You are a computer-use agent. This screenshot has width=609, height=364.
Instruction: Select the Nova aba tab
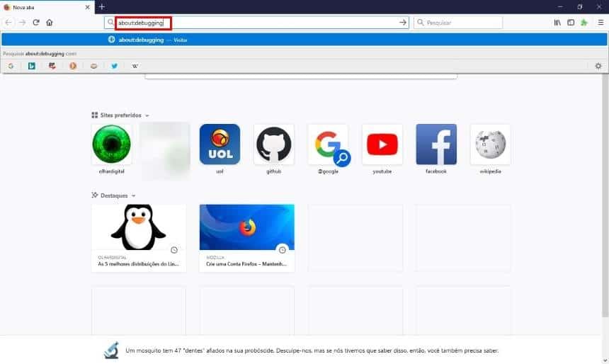47,7
